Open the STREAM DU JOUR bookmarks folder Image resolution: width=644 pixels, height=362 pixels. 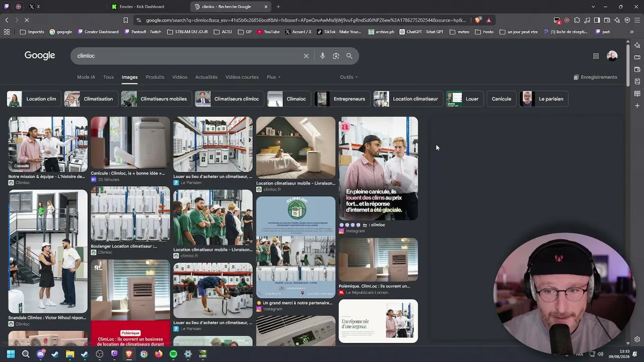point(187,32)
